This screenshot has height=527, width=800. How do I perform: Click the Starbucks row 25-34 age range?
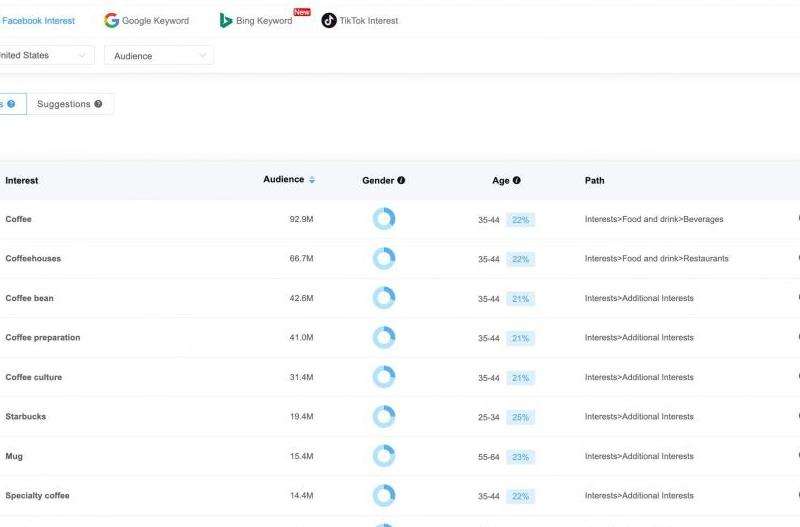click(x=489, y=417)
